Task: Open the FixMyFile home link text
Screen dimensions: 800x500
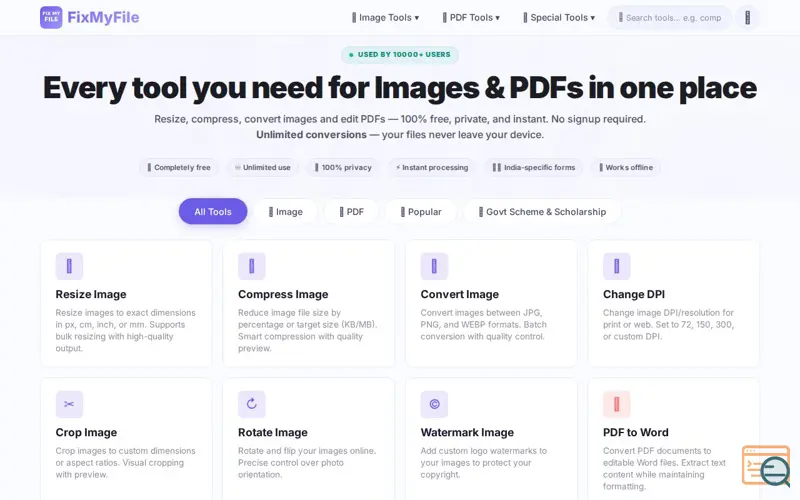Action: click(103, 17)
